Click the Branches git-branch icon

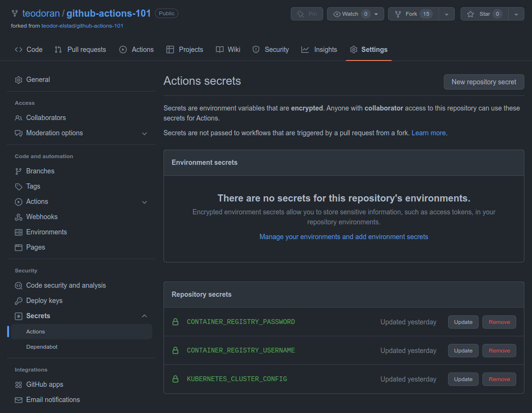18,171
